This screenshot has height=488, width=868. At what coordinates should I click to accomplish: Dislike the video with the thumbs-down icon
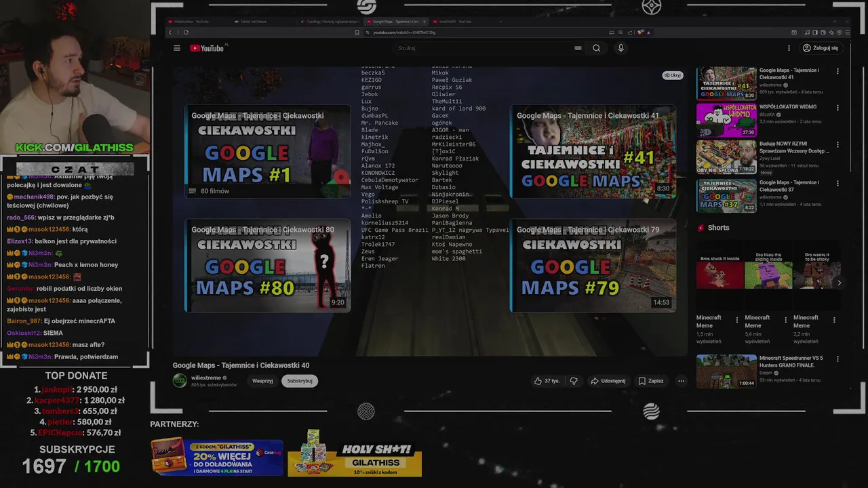574,381
